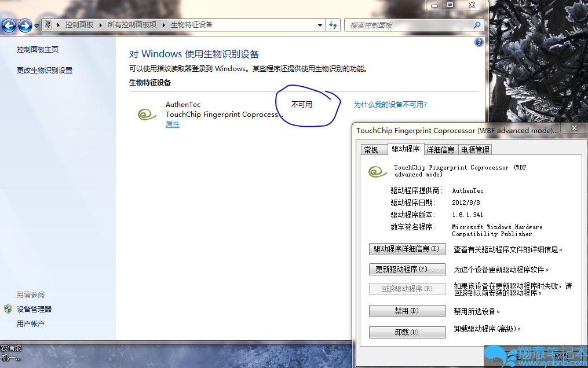
Task: Click the refresh button in address bar
Action: pos(333,25)
